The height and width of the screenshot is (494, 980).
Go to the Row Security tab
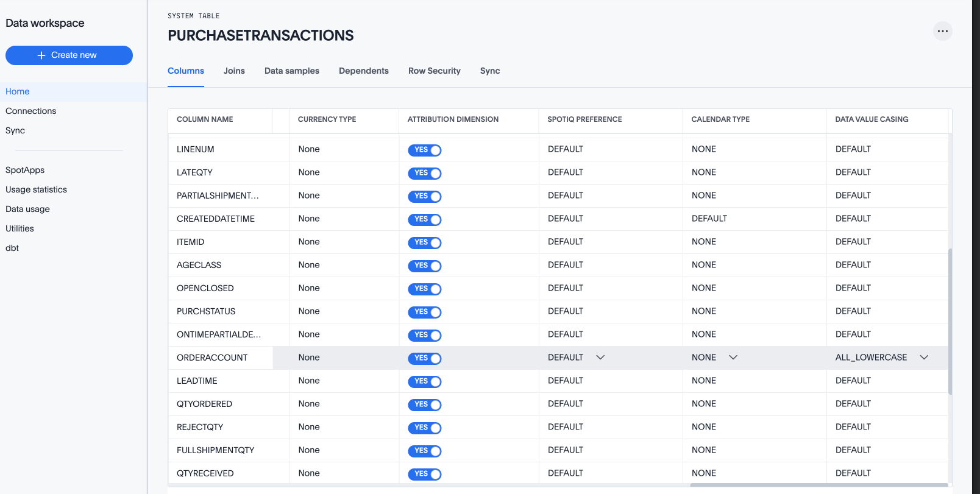(x=434, y=71)
